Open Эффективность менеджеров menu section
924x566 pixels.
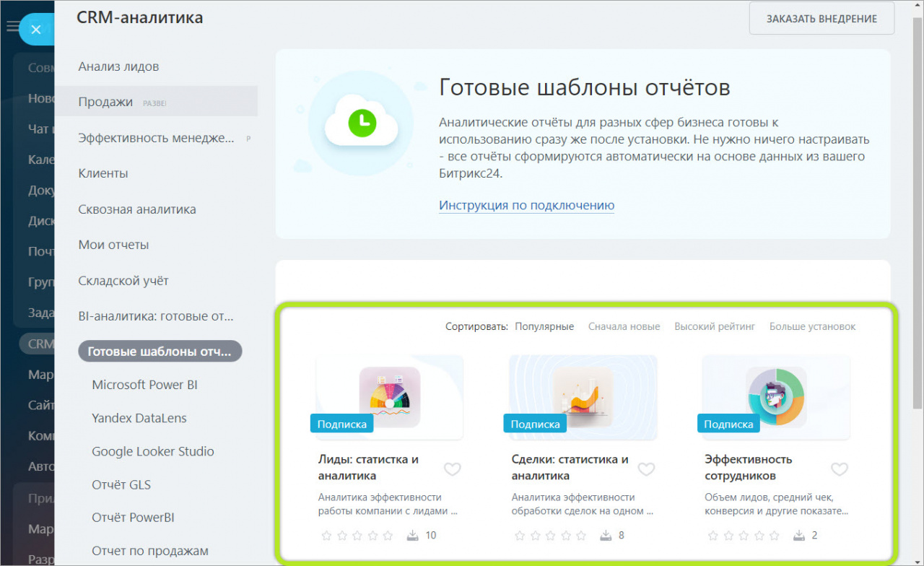156,138
